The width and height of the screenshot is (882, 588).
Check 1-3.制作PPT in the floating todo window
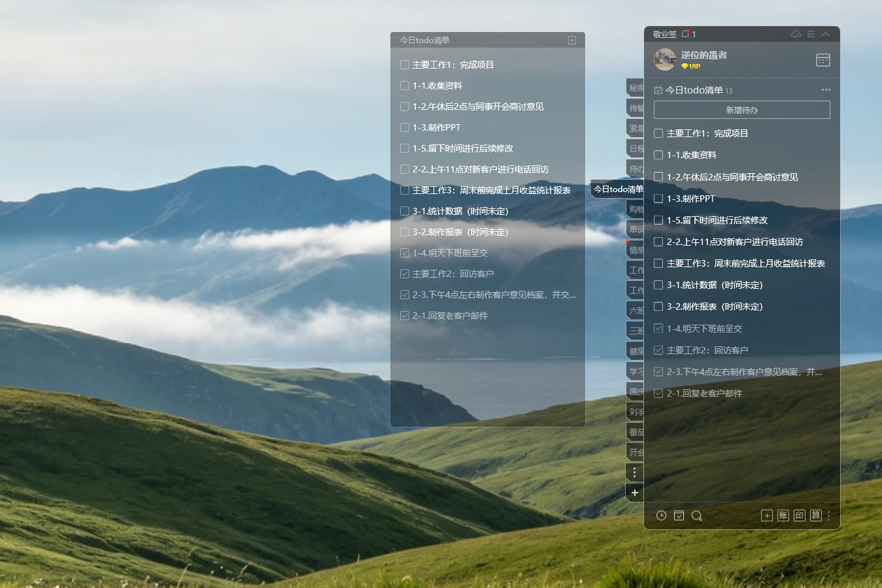click(405, 127)
